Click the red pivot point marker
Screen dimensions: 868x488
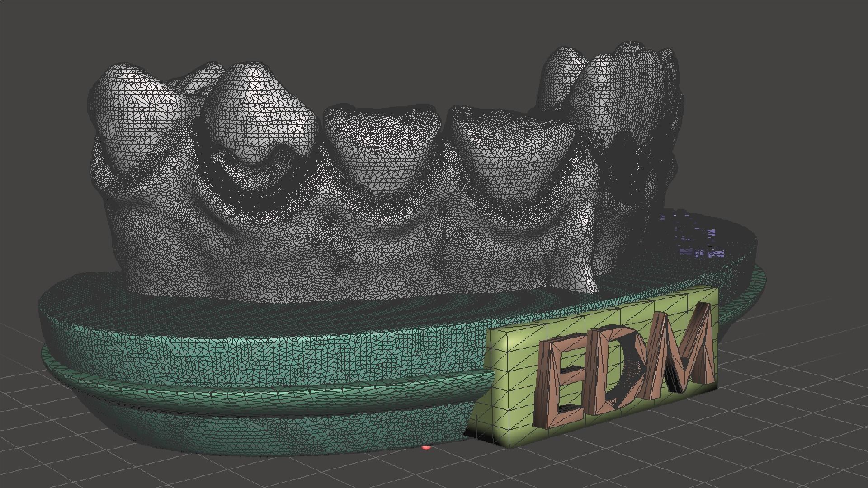coord(426,447)
